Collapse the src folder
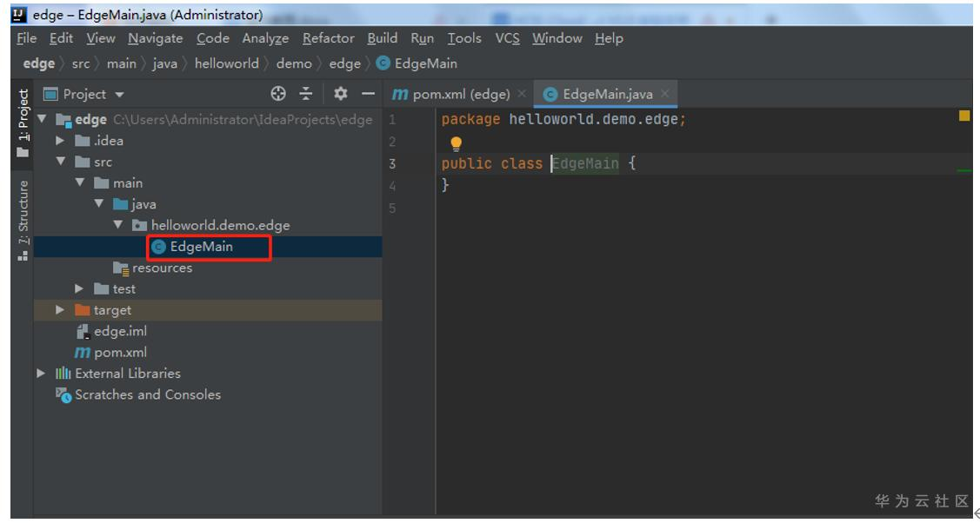 [61, 162]
